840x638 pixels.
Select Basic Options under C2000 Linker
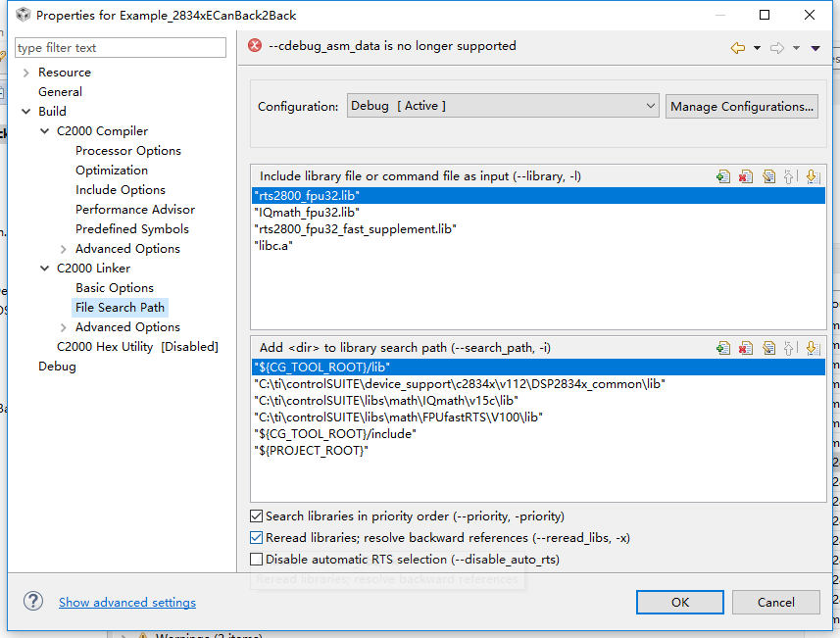tap(115, 288)
